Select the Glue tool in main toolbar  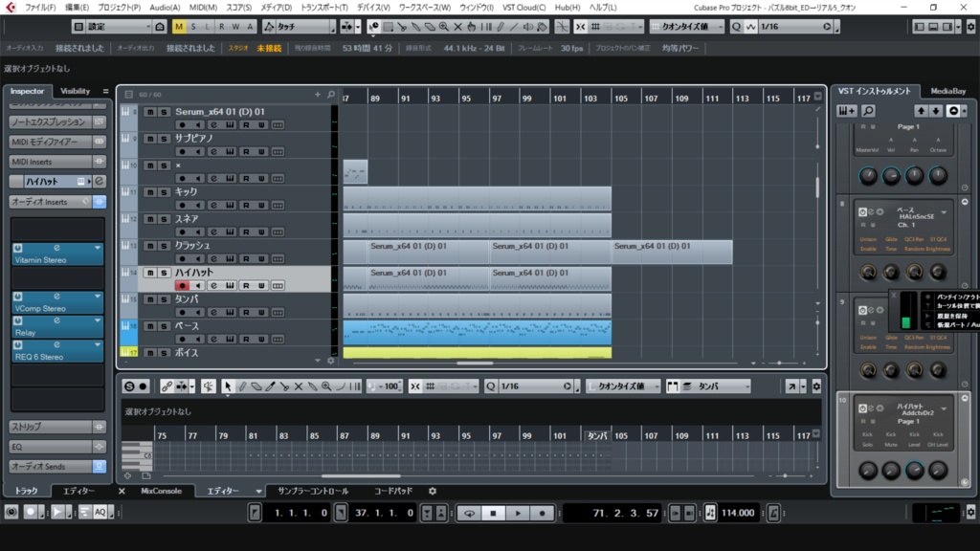click(x=415, y=27)
